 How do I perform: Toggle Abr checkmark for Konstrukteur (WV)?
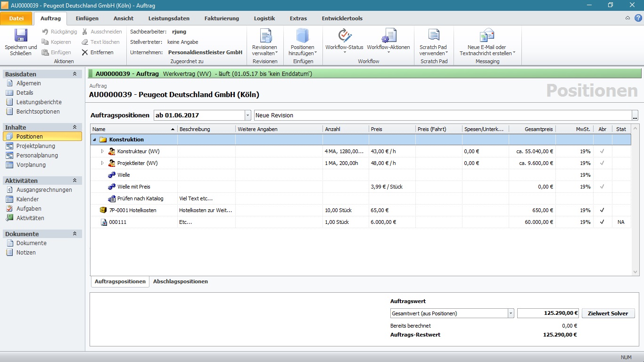tap(602, 151)
